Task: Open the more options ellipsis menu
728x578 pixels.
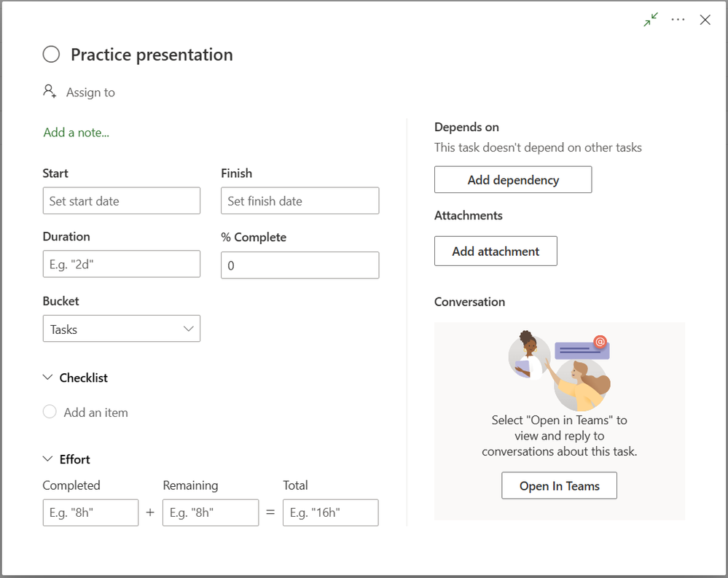Action: [678, 20]
